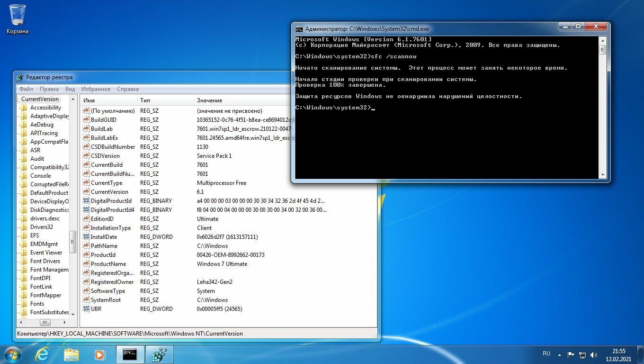Screen dimensions: 644x364
Task: Switch to the cmd.exe taskbar button
Action: [130, 354]
